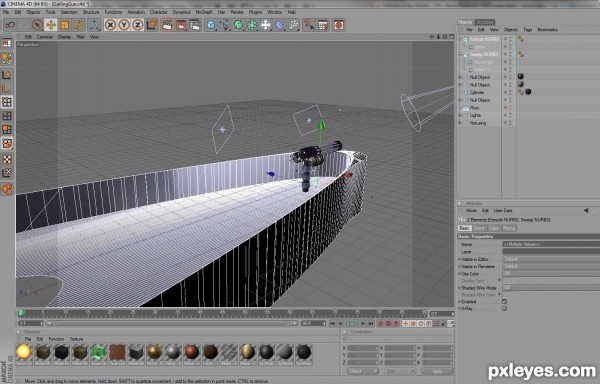600x384 pixels.
Task: Open the Objects menu in the main menu bar
Action: tap(33, 12)
